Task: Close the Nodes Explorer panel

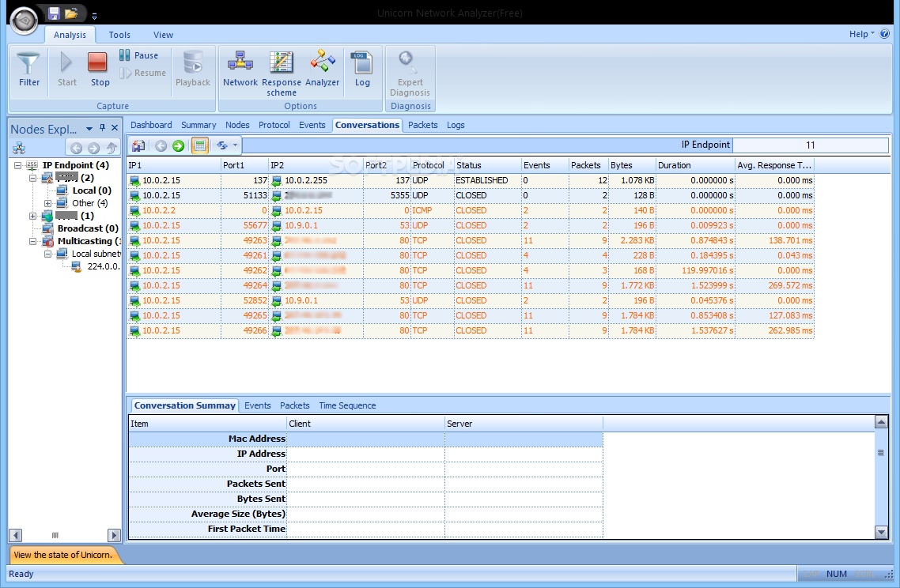Action: 115,128
